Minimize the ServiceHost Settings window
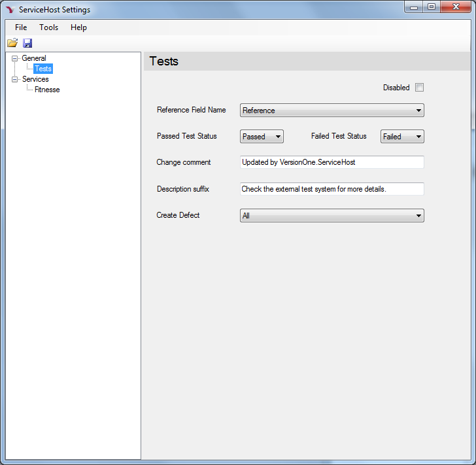Screen dimensions: 476x465 pyautogui.click(x=413, y=7)
